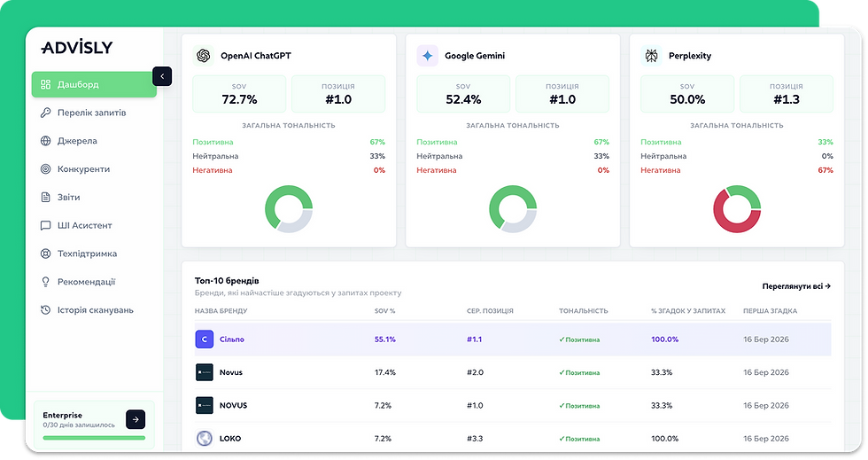The image size is (868, 460).
Task: Click the Perplexity SOV 50.0% box
Action: [x=687, y=94]
